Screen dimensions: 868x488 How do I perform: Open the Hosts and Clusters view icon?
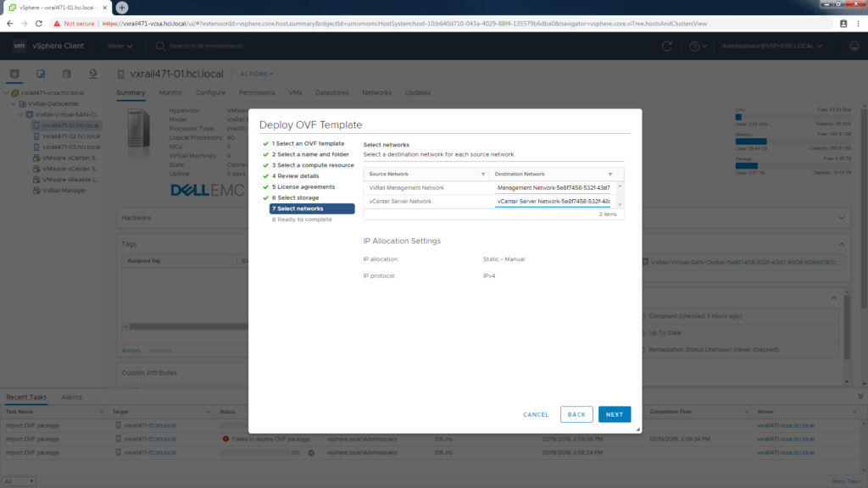14,74
